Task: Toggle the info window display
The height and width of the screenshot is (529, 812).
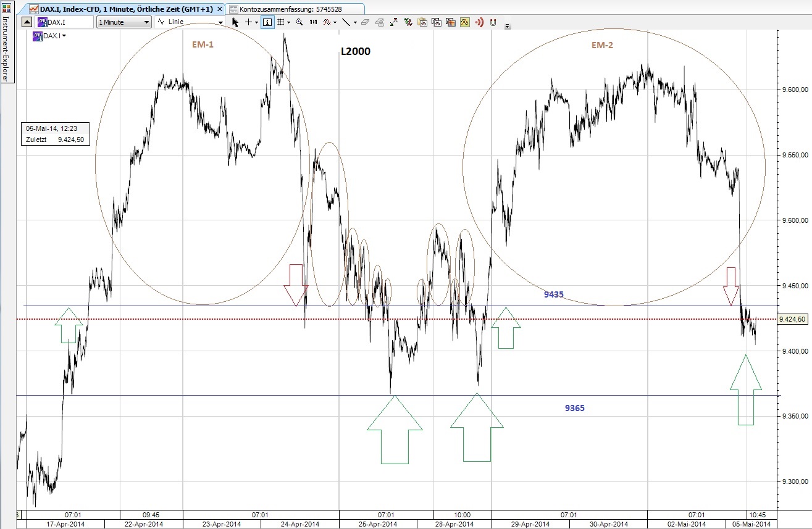Action: tap(267, 22)
